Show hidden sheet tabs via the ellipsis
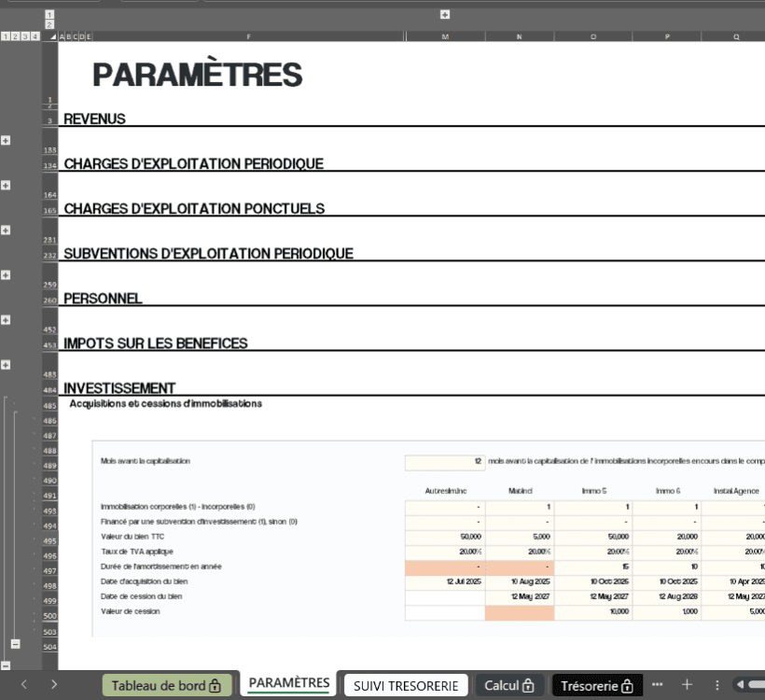Image resolution: width=765 pixels, height=700 pixels. point(658,685)
